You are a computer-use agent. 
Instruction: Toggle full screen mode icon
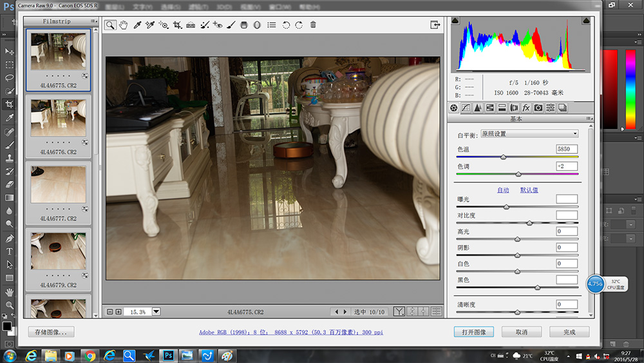click(x=435, y=25)
